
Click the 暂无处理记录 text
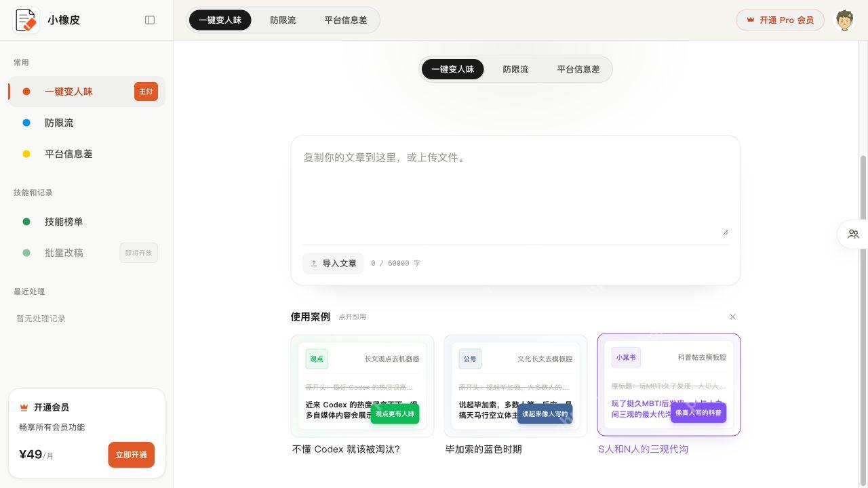pos(41,319)
